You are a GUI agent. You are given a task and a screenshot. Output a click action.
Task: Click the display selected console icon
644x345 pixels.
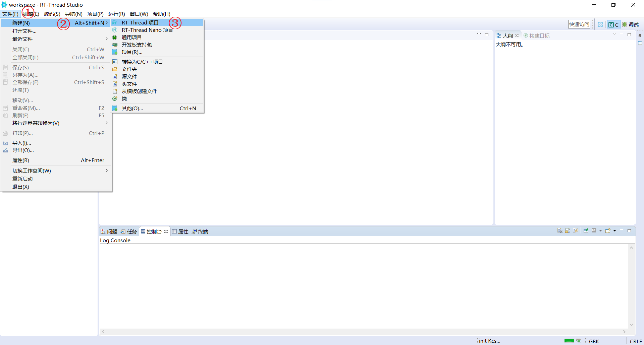[594, 230]
